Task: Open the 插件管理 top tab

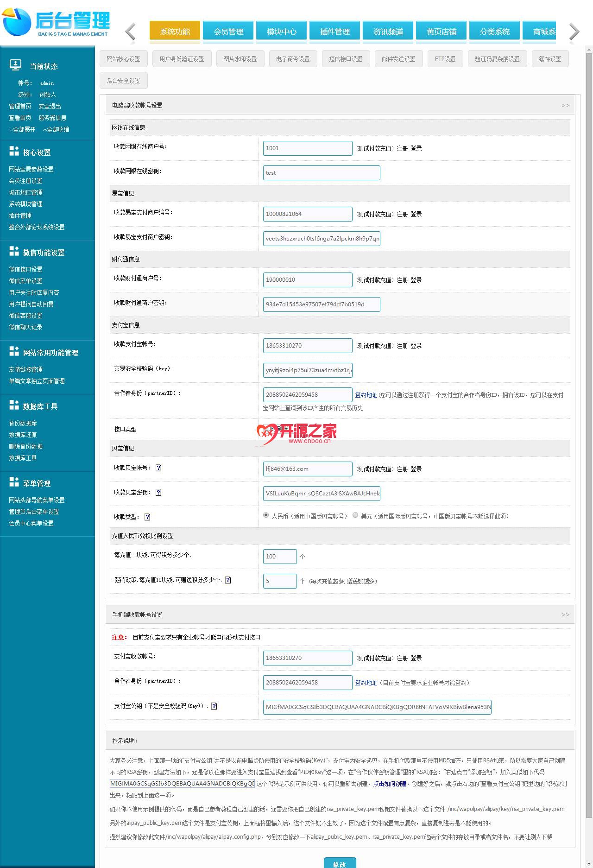Action: tap(335, 31)
